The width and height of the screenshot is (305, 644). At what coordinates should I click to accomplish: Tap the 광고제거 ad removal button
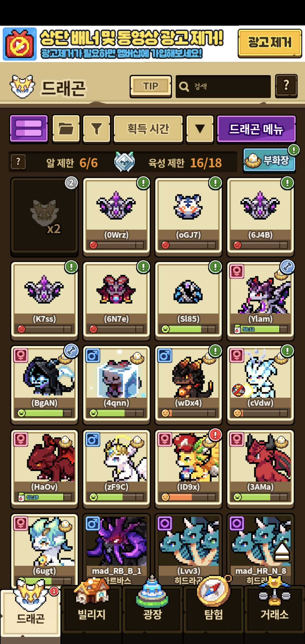pyautogui.click(x=270, y=43)
